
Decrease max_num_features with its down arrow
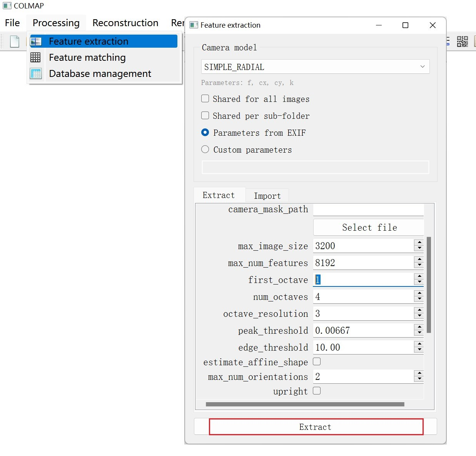coord(419,265)
